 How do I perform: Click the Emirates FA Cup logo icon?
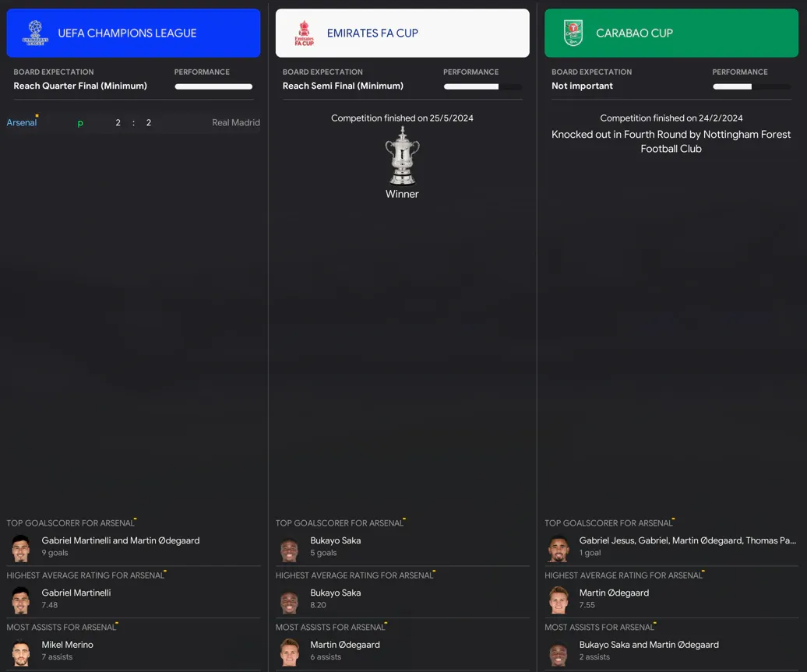click(x=304, y=33)
